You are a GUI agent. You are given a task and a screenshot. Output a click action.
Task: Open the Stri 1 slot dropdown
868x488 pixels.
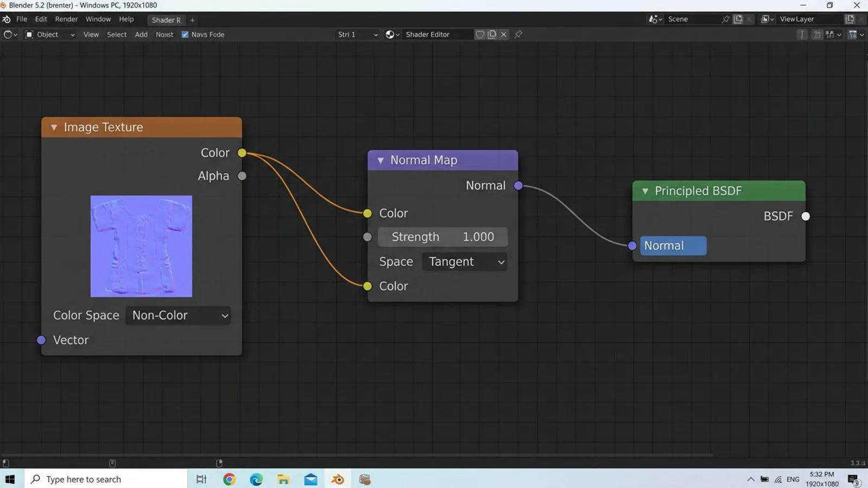point(358,34)
